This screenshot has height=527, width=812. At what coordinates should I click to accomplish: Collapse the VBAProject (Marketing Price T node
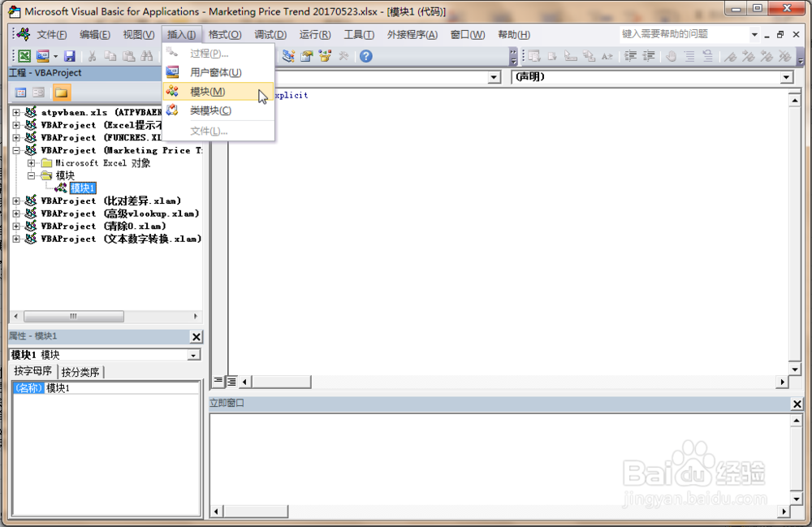[16, 151]
